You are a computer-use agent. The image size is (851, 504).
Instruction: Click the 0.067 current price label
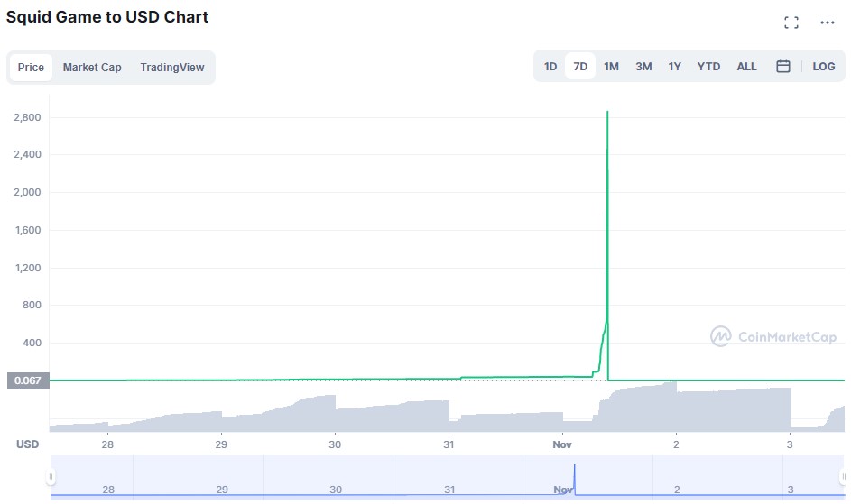coord(28,380)
